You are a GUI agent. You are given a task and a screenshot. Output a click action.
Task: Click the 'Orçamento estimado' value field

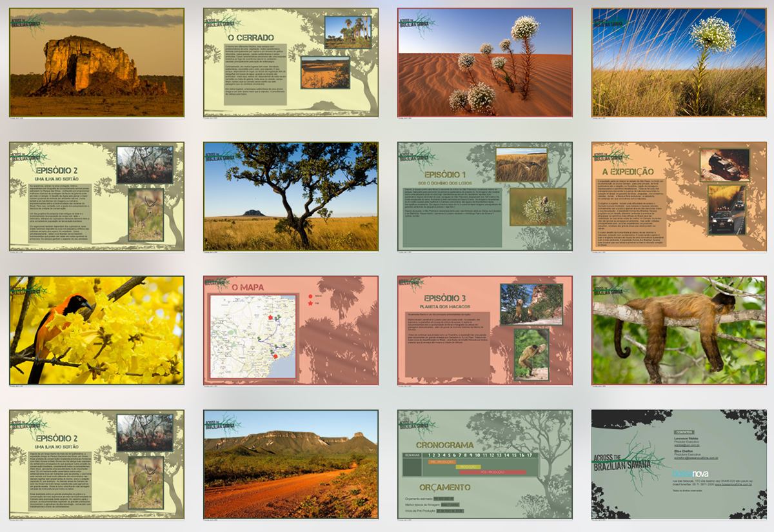click(x=443, y=498)
